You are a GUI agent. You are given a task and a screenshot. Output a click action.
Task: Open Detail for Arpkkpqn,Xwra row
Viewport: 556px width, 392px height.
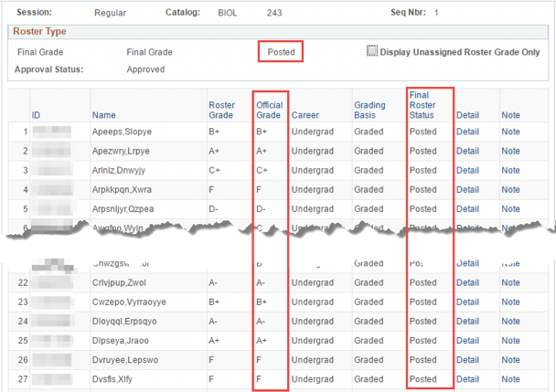[467, 189]
